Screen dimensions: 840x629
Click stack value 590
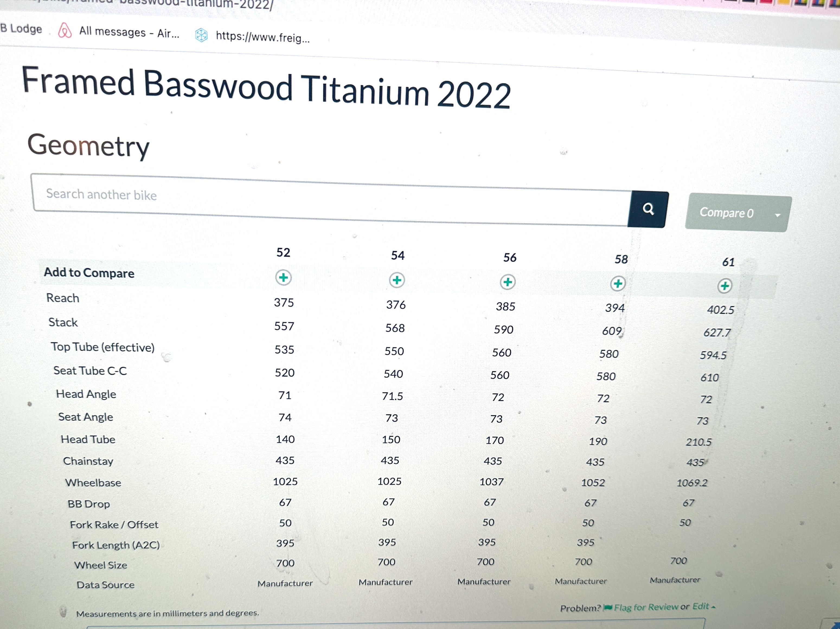(x=504, y=330)
